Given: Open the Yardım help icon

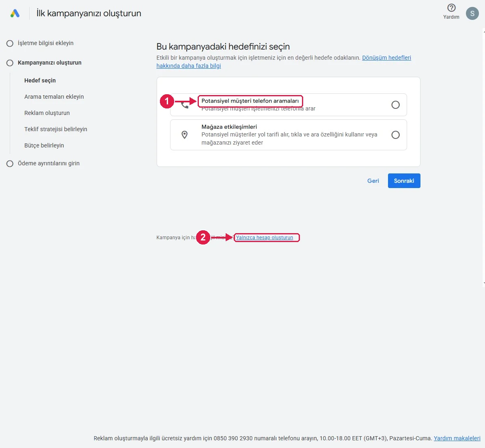Looking at the screenshot, I should tap(451, 8).
